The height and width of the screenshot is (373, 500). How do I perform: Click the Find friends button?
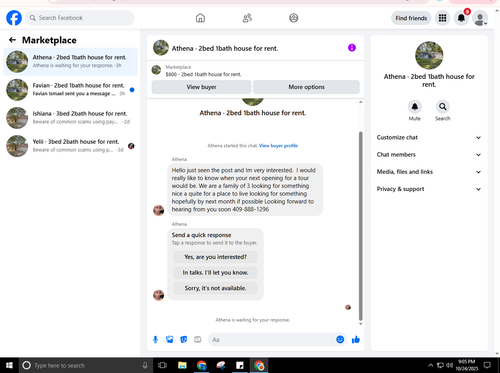pos(411,18)
